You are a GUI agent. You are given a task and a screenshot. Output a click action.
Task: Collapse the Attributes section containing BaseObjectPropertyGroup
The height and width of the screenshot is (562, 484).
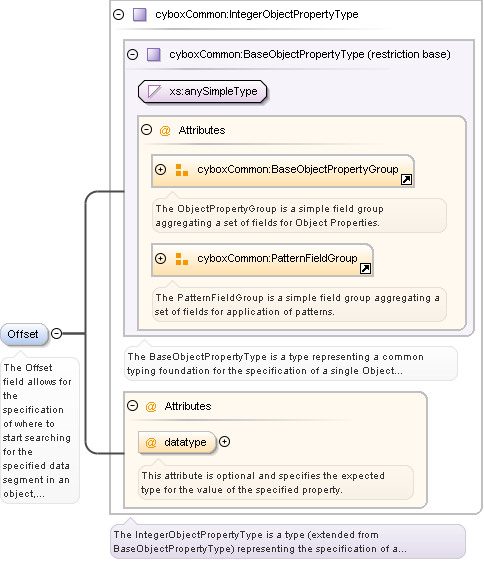(x=146, y=129)
